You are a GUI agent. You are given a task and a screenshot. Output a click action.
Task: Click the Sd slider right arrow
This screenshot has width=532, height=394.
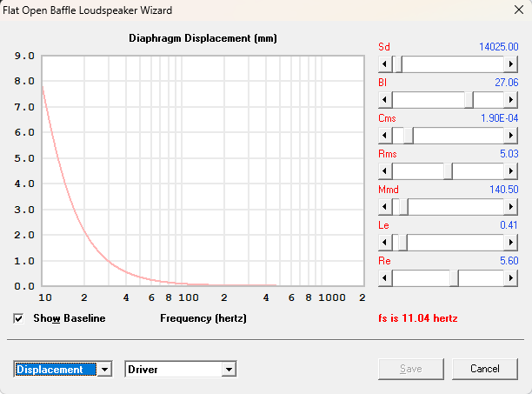pyautogui.click(x=510, y=64)
